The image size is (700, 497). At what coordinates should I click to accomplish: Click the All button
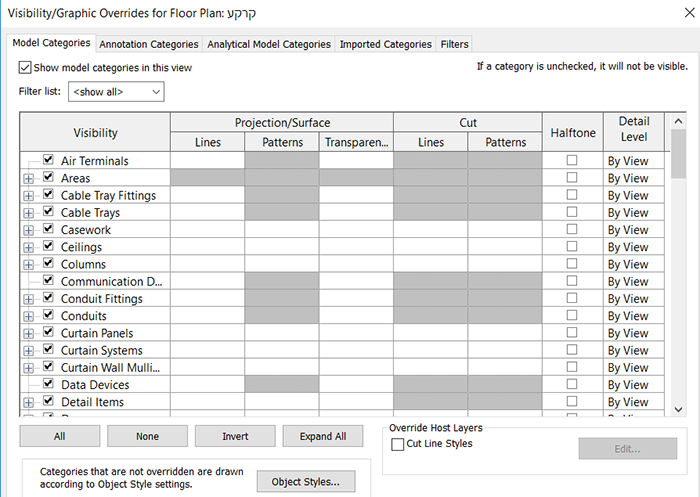click(60, 436)
